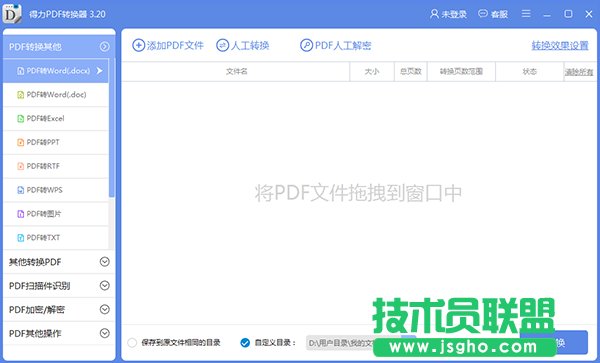Viewport: 600px width, 363px height.
Task: Click the 状态 column header
Action: tap(530, 71)
